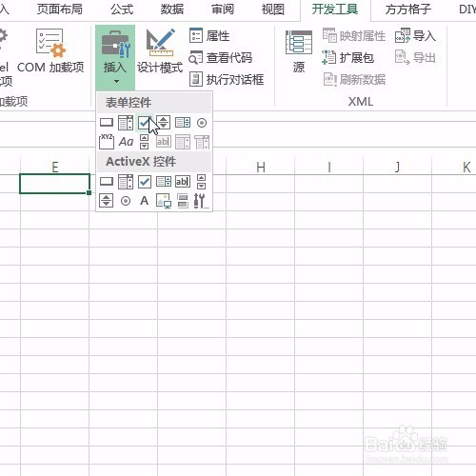Open the 方方格子 tab

click(408, 9)
